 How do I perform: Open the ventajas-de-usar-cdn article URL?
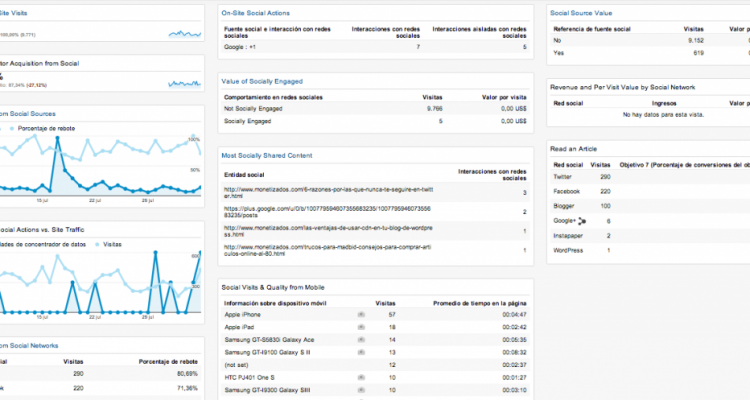coord(328,231)
